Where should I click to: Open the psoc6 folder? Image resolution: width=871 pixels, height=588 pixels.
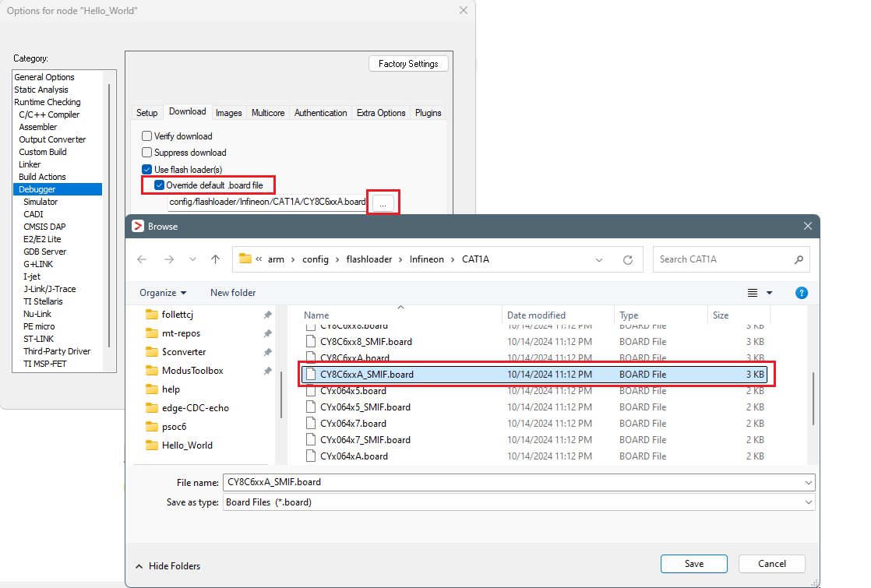[x=174, y=427]
